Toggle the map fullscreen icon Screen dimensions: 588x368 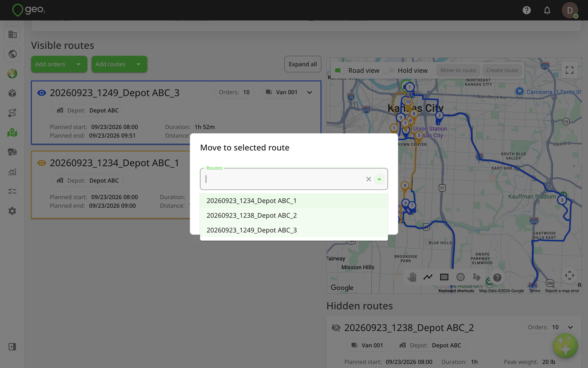[x=570, y=70]
